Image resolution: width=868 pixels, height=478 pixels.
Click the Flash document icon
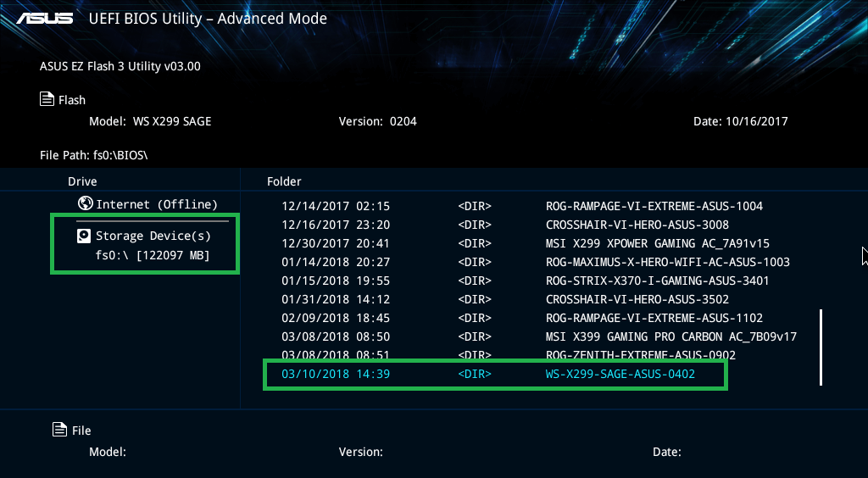(47, 99)
